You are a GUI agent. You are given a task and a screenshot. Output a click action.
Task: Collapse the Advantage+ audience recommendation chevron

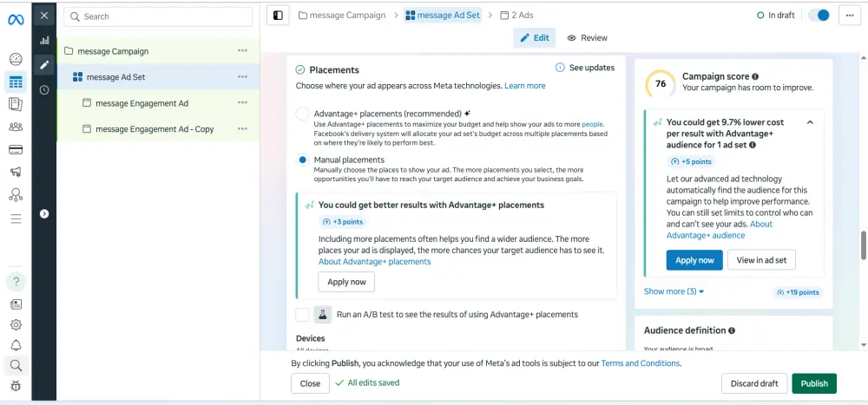tap(810, 123)
